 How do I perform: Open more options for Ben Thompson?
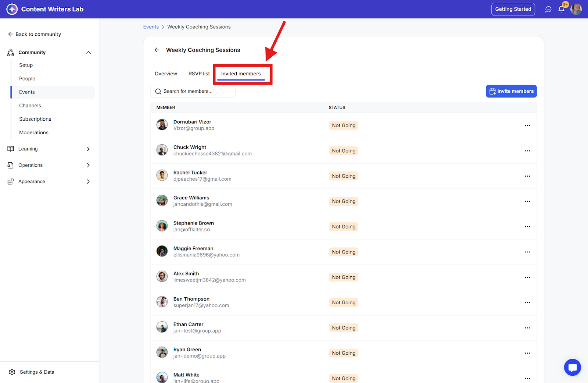tap(527, 302)
